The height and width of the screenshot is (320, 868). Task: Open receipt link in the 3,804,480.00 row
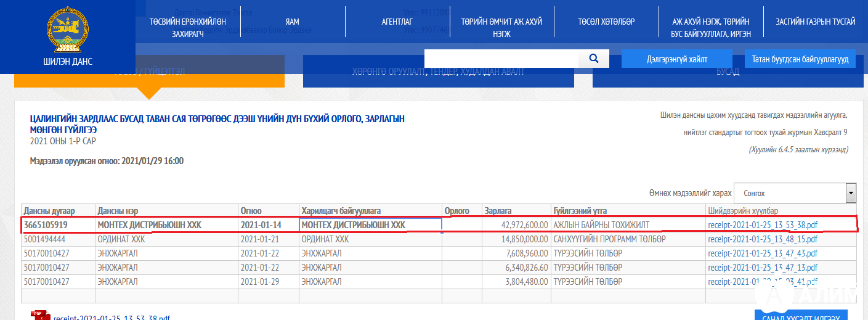(x=763, y=282)
